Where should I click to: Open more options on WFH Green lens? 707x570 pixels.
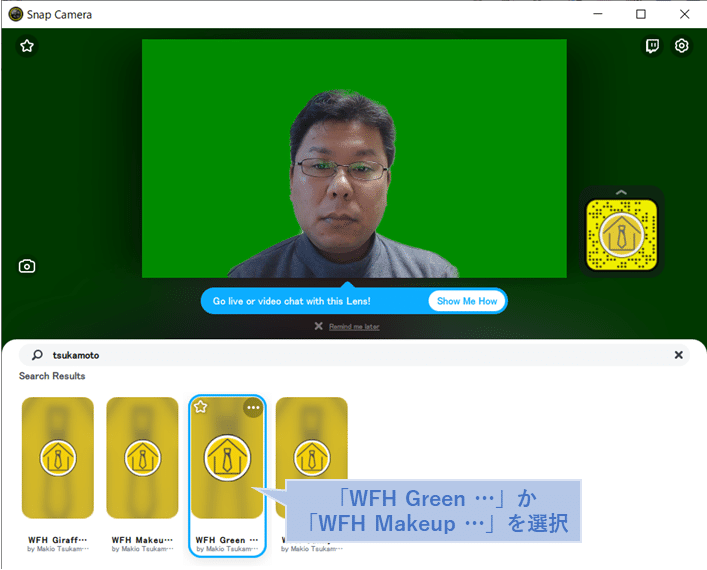click(253, 408)
